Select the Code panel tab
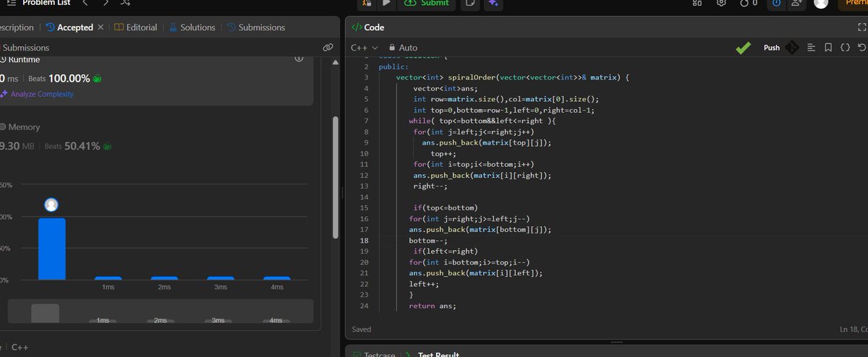 (367, 27)
